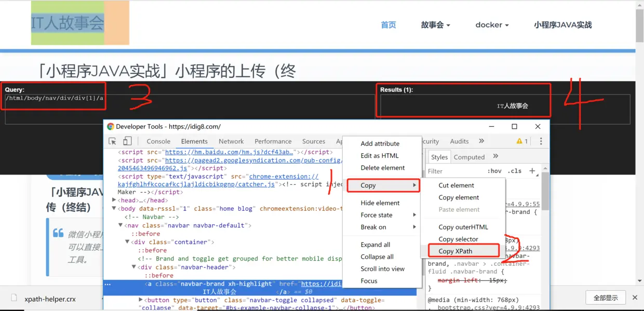The height and width of the screenshot is (311, 644).
Task: Select the highlighted a.navbar-brand DOM row
Action: click(x=260, y=288)
